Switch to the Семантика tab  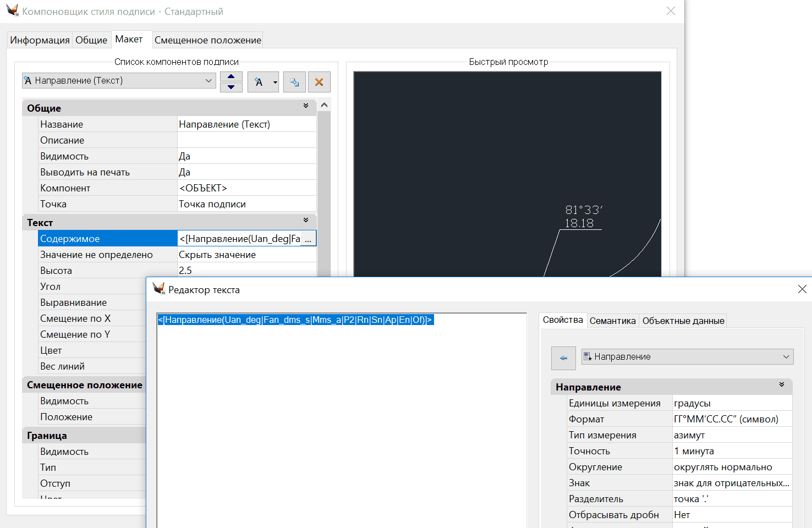(612, 321)
